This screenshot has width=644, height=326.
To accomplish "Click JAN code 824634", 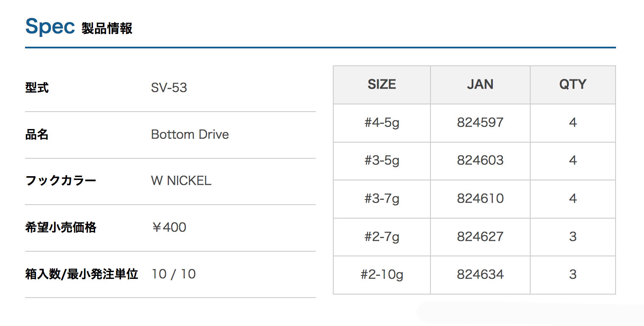I will [x=480, y=275].
